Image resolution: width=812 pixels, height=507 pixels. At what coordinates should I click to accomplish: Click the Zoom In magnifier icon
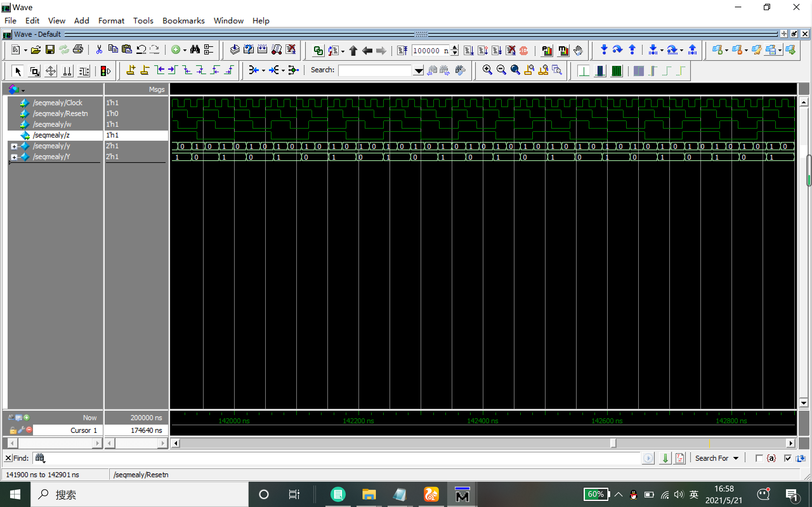coord(487,70)
